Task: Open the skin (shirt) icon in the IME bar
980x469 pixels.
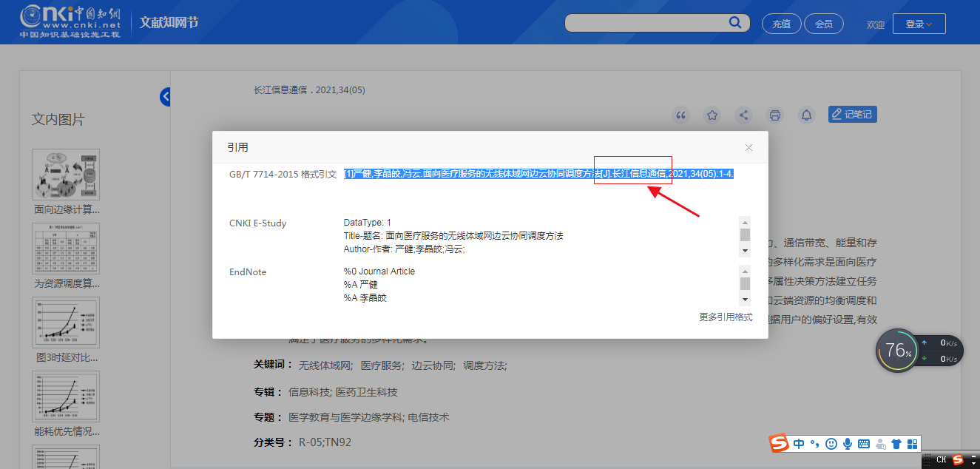Action: 896,444
